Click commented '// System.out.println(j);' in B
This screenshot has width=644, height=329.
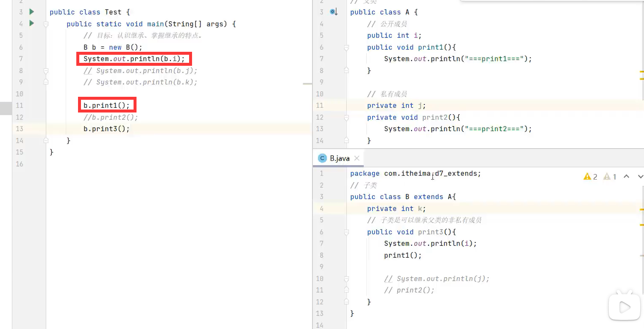437,278
